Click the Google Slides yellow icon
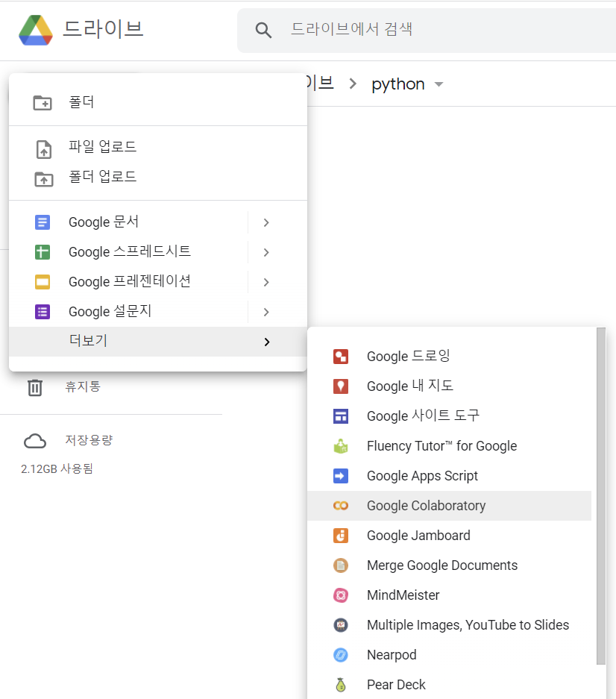This screenshot has width=616, height=699. 43,282
